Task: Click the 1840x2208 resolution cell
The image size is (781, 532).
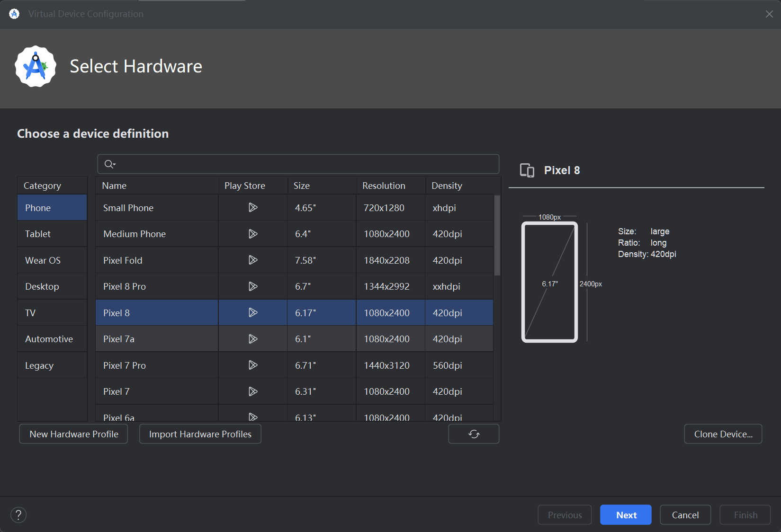Action: pyautogui.click(x=391, y=260)
